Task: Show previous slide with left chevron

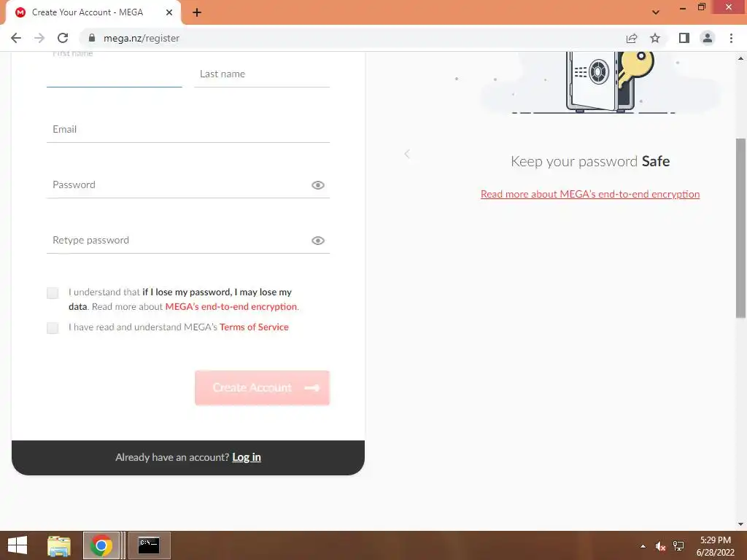Action: [x=407, y=154]
